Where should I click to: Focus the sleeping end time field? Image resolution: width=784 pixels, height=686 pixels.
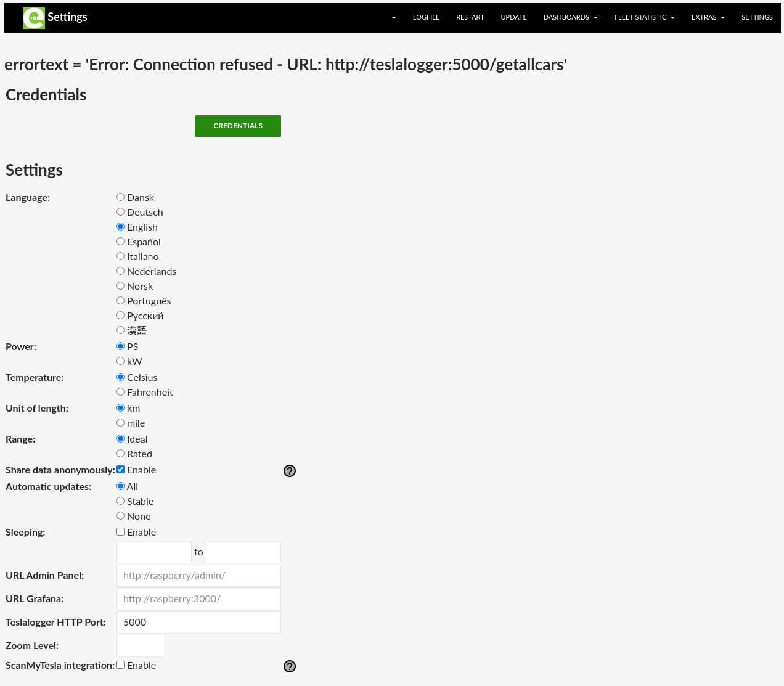[x=243, y=552]
